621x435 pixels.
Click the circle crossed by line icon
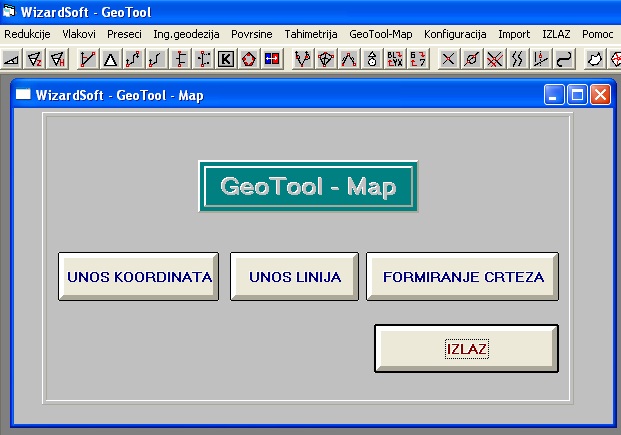471,60
